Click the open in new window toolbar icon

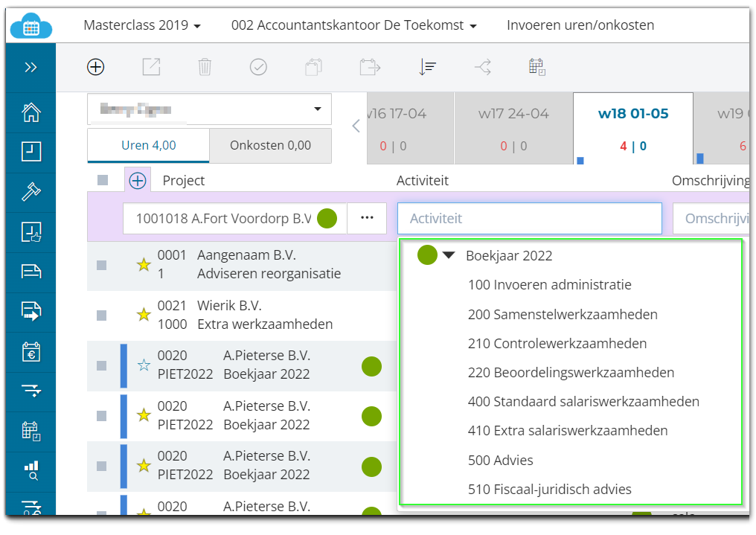151,67
